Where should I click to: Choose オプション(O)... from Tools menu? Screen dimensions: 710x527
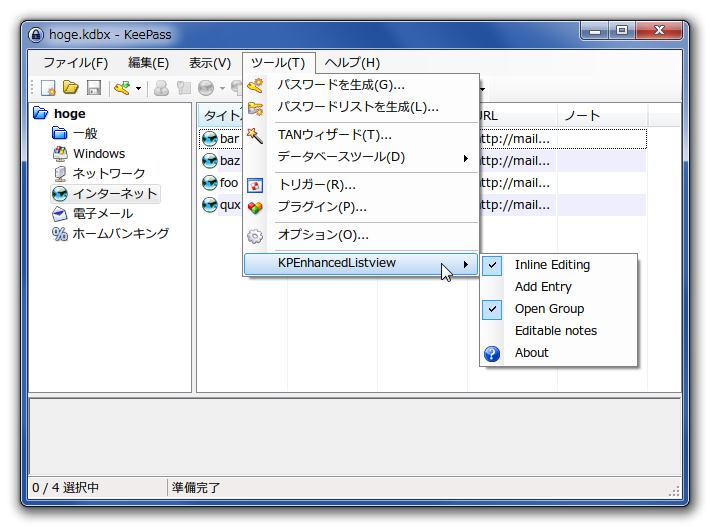click(x=361, y=235)
